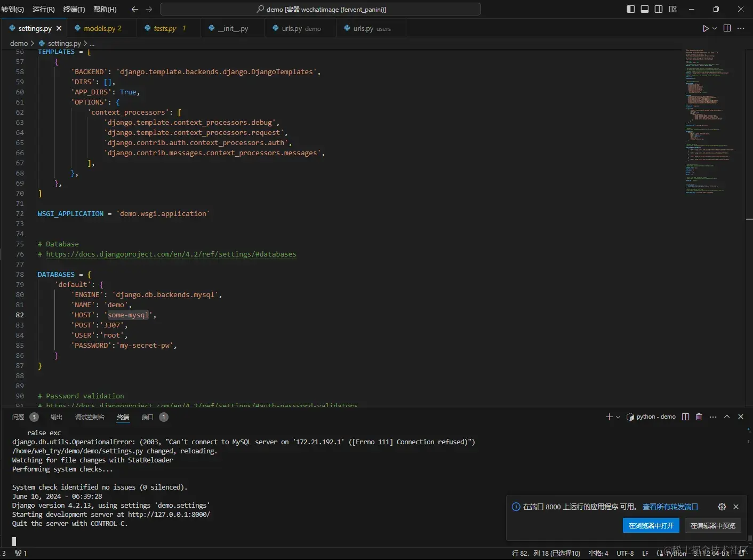Expand the run button dropdown arrow
The width and height of the screenshot is (753, 560).
pos(715,28)
